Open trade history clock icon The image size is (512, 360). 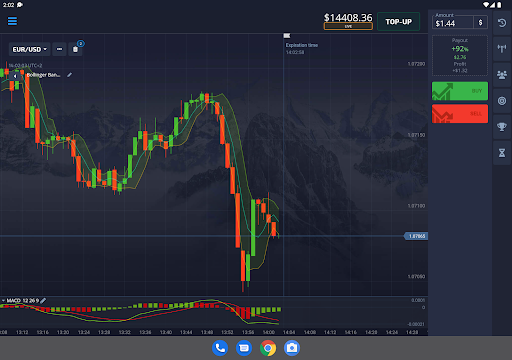(502, 23)
